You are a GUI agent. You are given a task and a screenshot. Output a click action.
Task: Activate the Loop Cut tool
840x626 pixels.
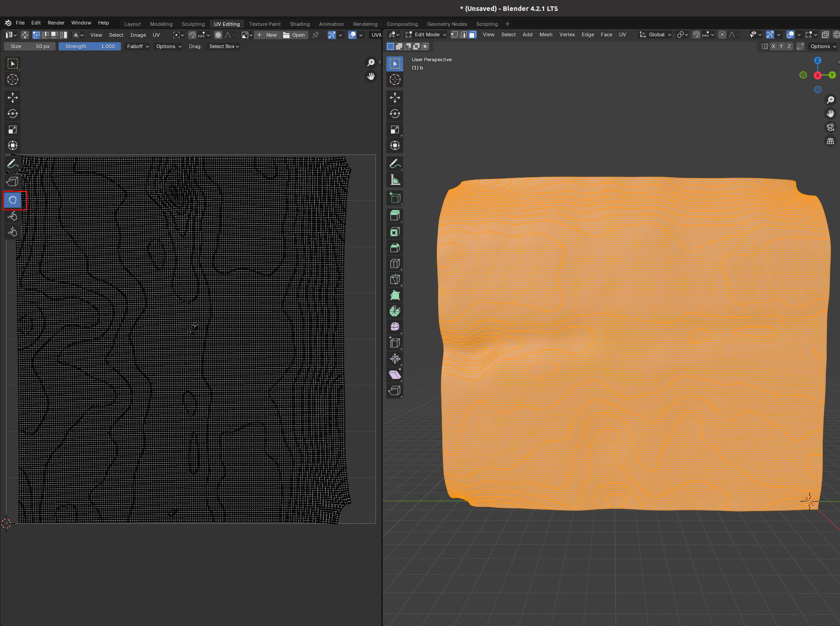pos(395,263)
